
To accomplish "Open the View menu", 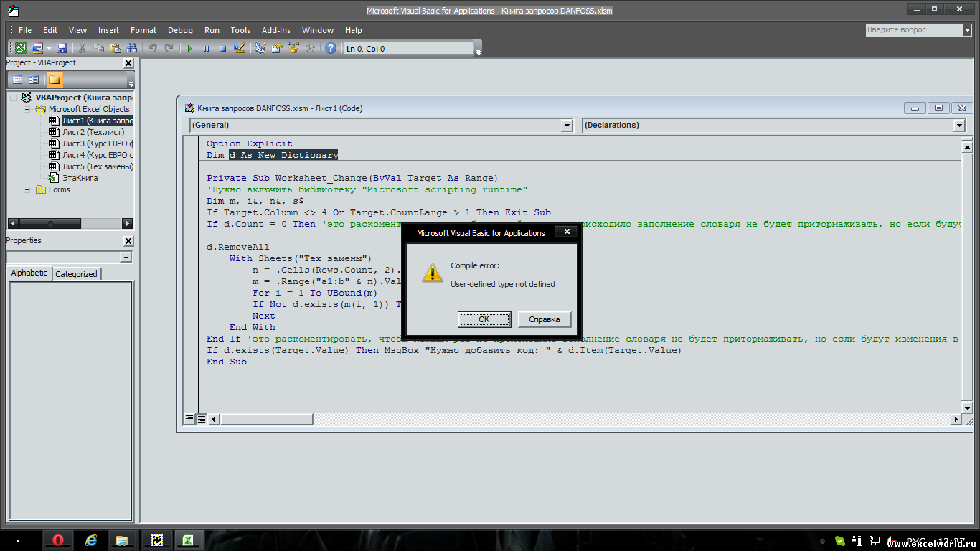I will [77, 30].
